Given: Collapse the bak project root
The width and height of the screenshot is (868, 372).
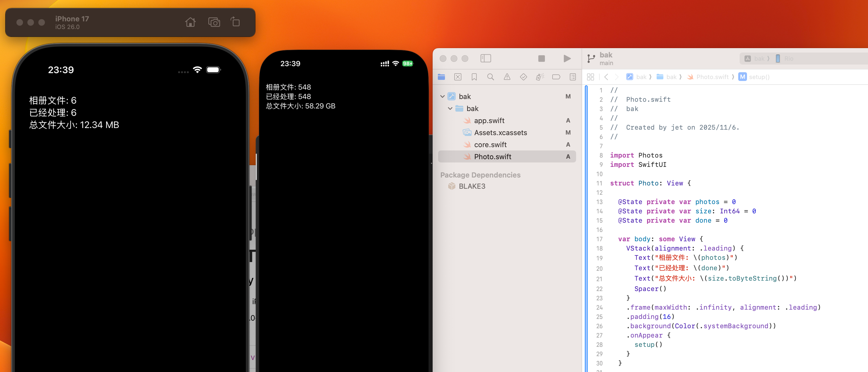Looking at the screenshot, I should pos(442,97).
